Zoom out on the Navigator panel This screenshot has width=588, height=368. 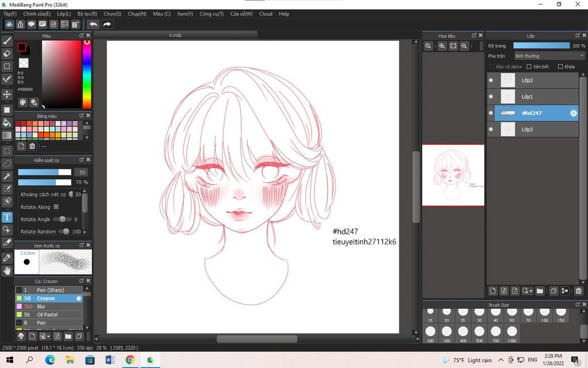click(x=464, y=46)
